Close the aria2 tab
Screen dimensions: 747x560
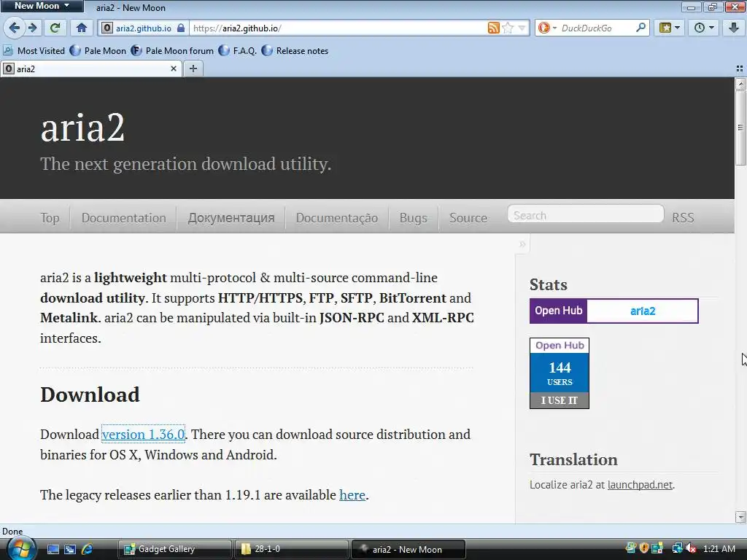point(174,69)
